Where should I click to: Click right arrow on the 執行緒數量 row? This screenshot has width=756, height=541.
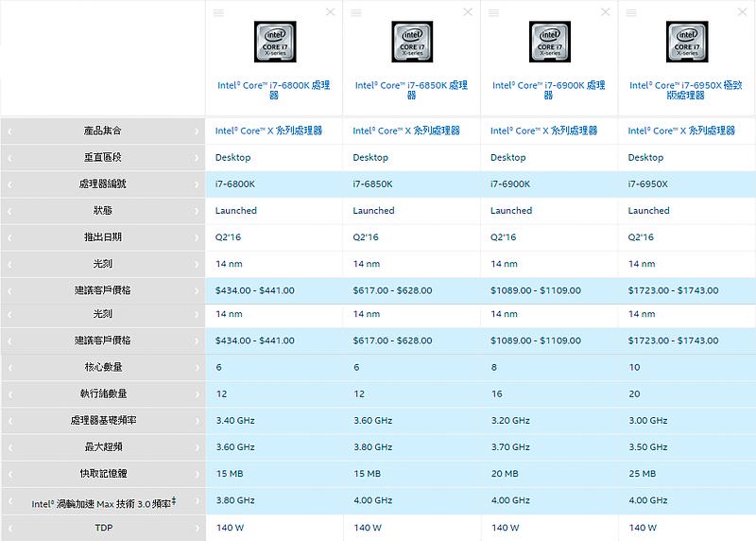pos(197,394)
